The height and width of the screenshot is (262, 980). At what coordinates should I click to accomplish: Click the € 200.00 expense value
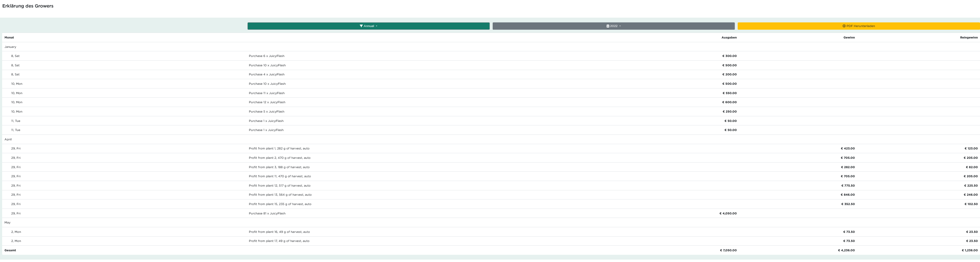click(729, 75)
